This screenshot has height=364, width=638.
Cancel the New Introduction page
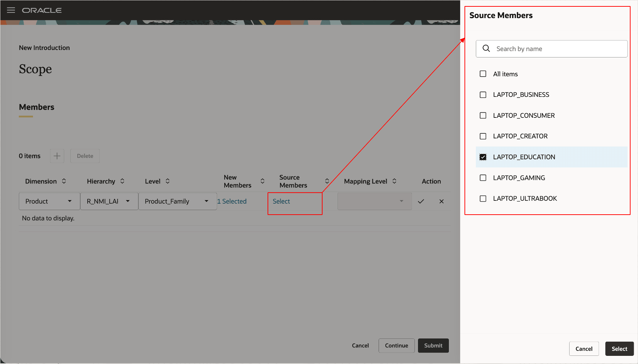(360, 346)
